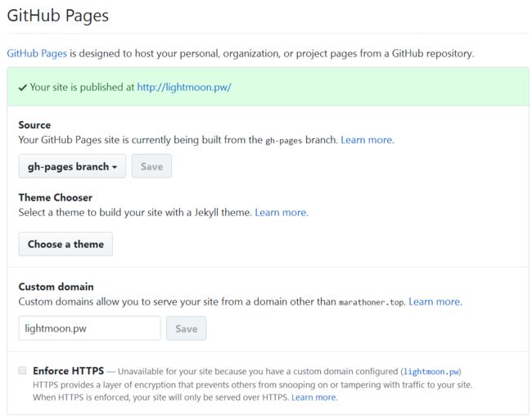
Task: Click the caret arrow beside gh-pages branch
Action: coord(115,167)
